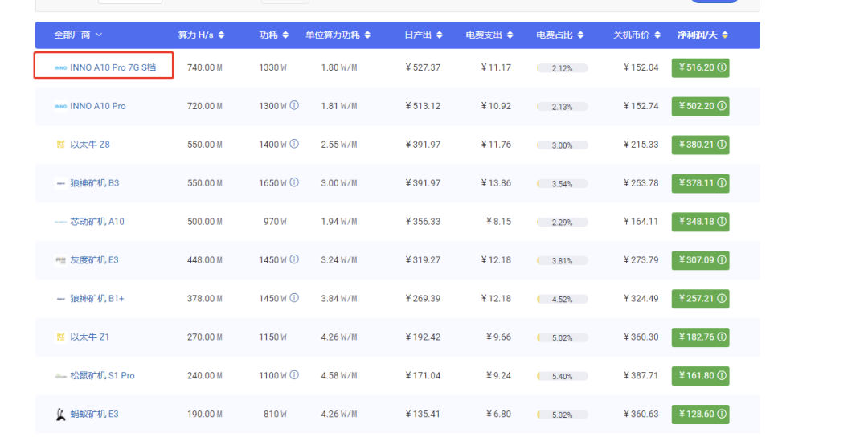
Task: Click info icon in ¥516.20 profit badge
Action: 721,67
